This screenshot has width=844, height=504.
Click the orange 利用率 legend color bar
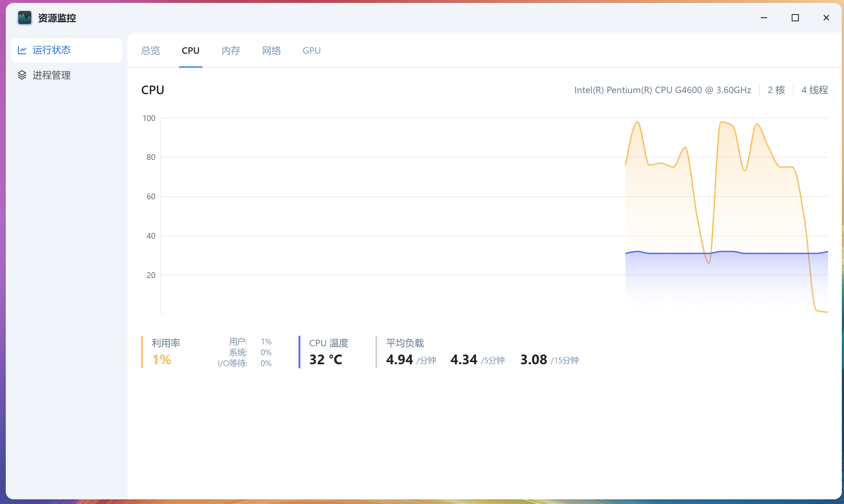142,352
